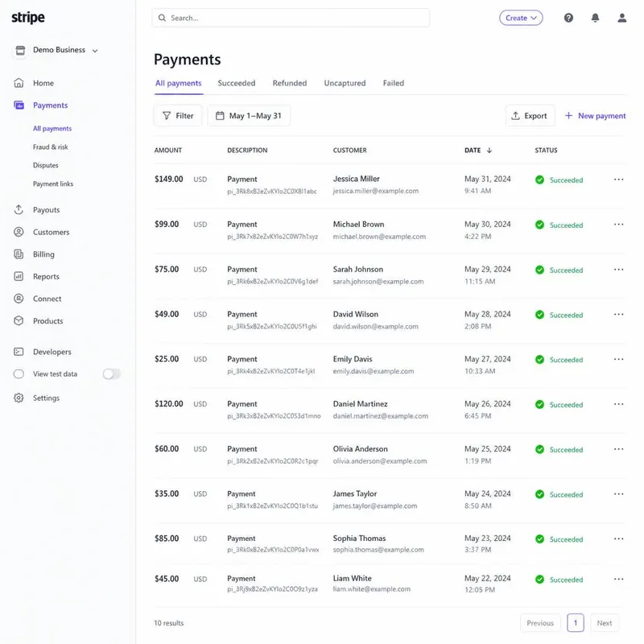
Task: Open the Create dropdown button
Action: 521,18
